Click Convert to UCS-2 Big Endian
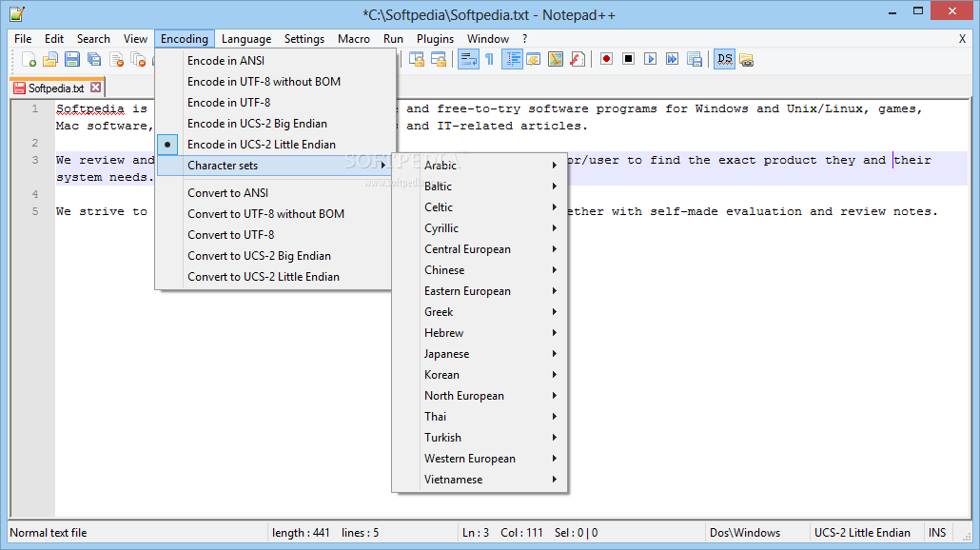980x550 pixels. tap(276, 256)
